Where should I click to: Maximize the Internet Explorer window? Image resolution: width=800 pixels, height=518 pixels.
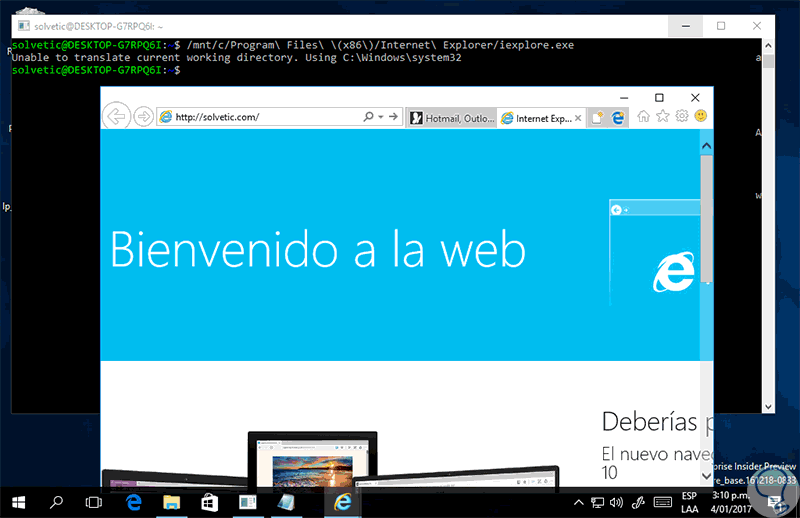pyautogui.click(x=659, y=97)
